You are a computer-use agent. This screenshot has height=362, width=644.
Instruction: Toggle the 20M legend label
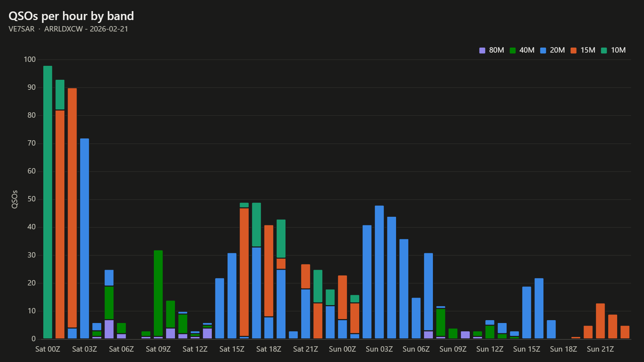pyautogui.click(x=557, y=50)
